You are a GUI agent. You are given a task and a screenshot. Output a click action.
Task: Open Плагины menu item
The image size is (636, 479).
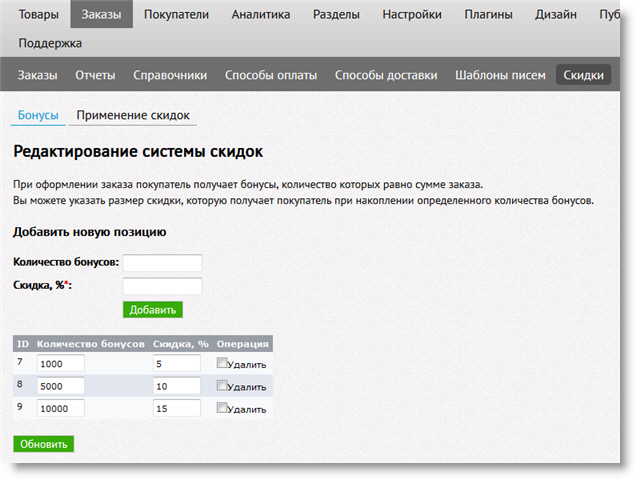tap(488, 15)
